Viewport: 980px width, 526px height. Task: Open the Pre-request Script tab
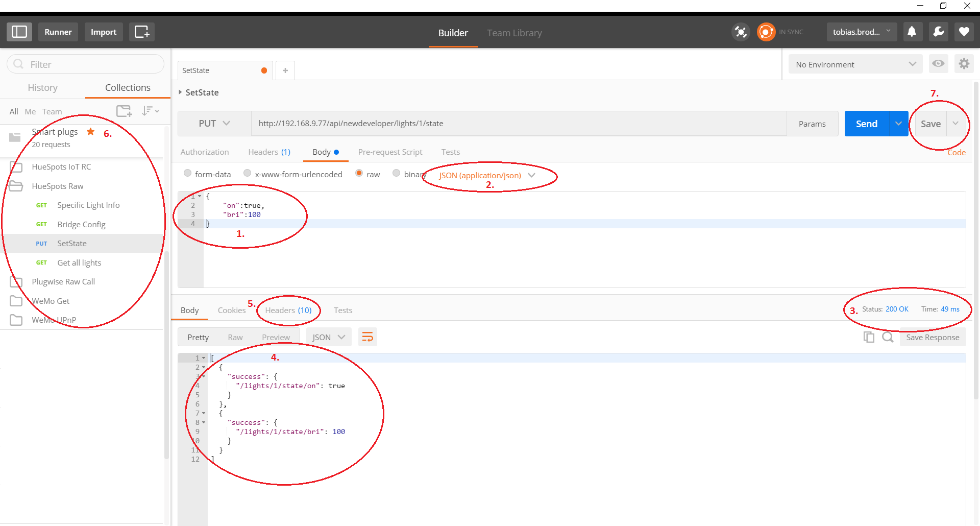tap(390, 152)
